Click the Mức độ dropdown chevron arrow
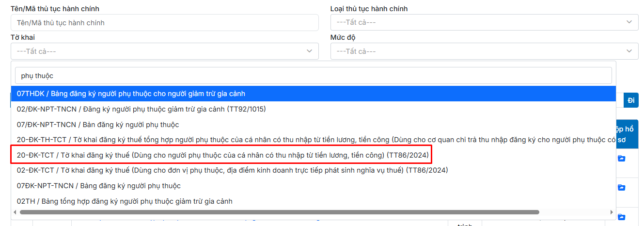 [629, 51]
